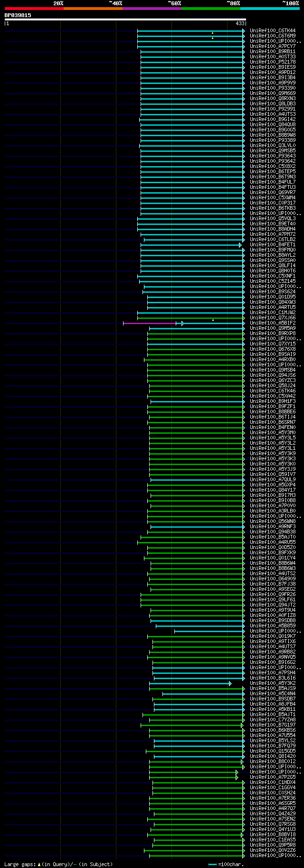The width and height of the screenshot is (304, 868).
Task: Choose the UniRef100_B9I3B4 hit label
Action: click(x=273, y=77)
